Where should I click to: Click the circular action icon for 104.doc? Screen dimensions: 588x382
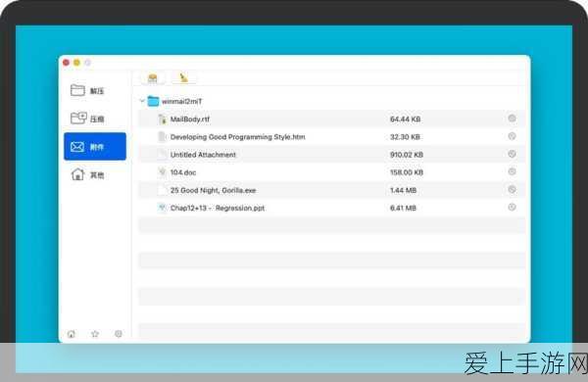512,171
